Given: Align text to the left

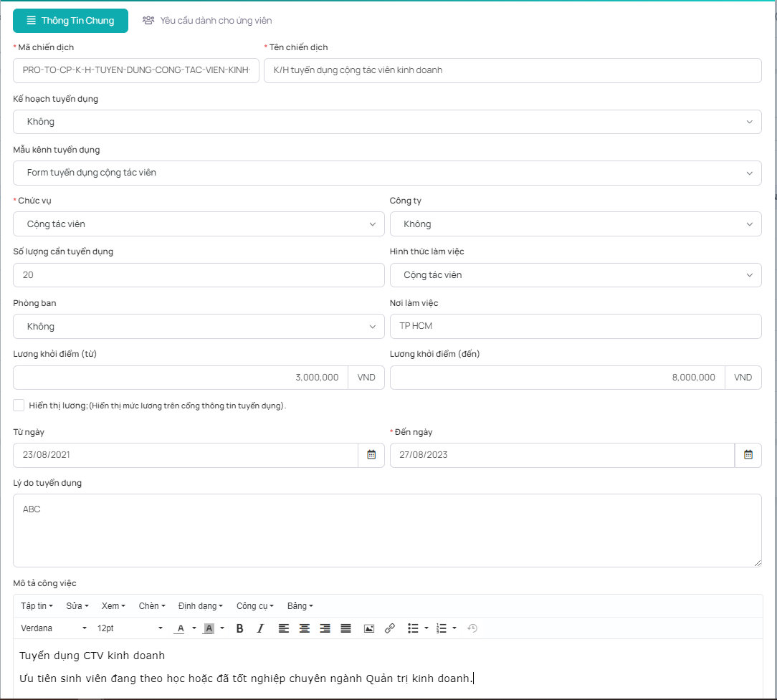Looking at the screenshot, I should coord(284,628).
